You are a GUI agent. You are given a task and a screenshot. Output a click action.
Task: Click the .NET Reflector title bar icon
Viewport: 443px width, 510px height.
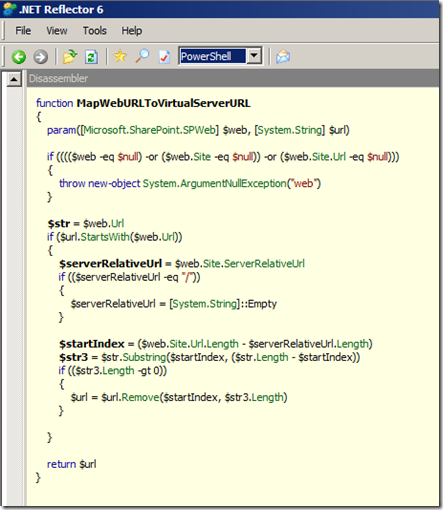[x=9, y=9]
